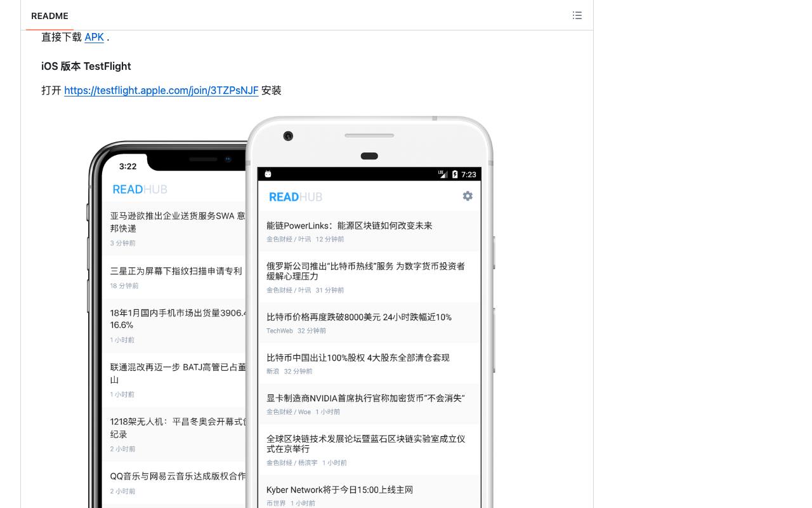This screenshot has height=508, width=812.
Task: Click headline 全球区块链技术发展论坛
Action: (x=366, y=444)
